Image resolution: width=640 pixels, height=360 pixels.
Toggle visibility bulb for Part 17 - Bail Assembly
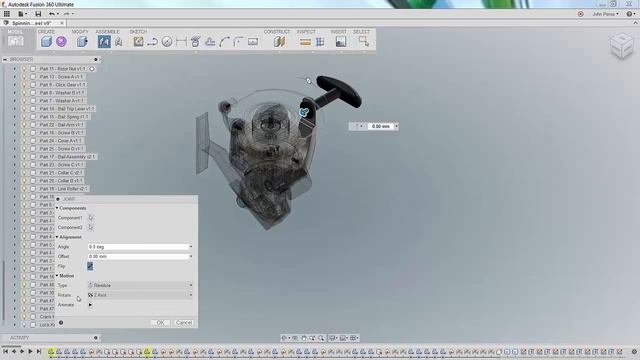click(x=24, y=156)
